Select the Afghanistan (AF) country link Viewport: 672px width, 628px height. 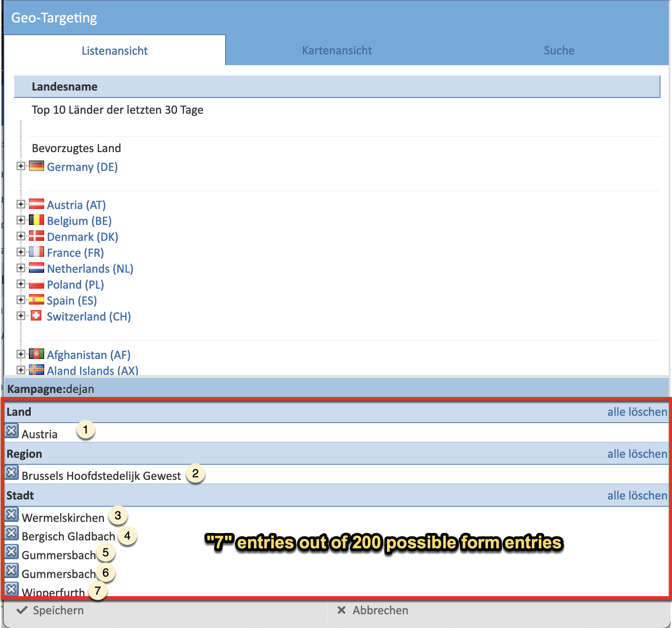click(89, 355)
